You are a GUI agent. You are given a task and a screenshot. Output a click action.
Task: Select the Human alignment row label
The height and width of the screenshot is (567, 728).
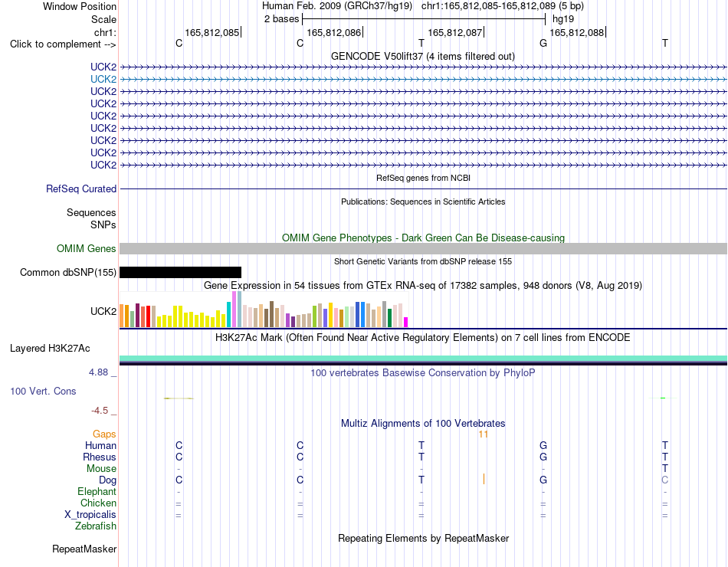[100, 445]
